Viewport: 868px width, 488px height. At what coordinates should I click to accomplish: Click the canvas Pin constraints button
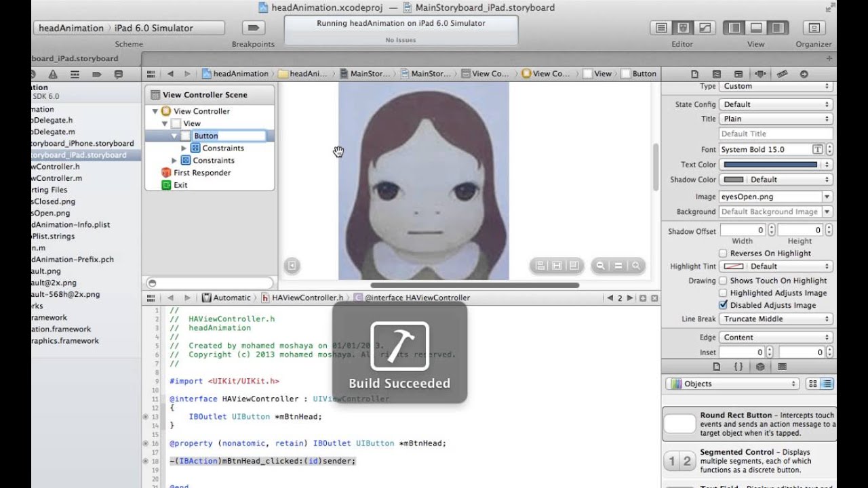click(x=557, y=266)
